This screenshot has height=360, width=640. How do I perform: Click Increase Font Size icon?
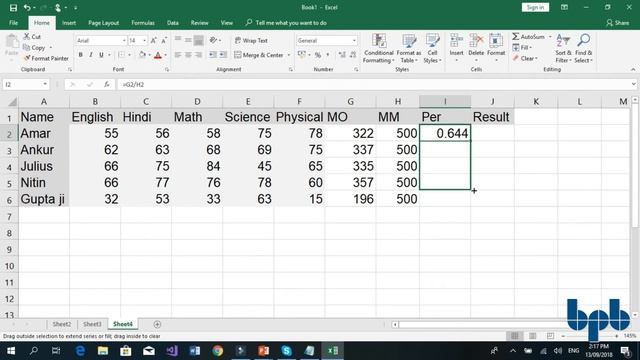point(153,40)
